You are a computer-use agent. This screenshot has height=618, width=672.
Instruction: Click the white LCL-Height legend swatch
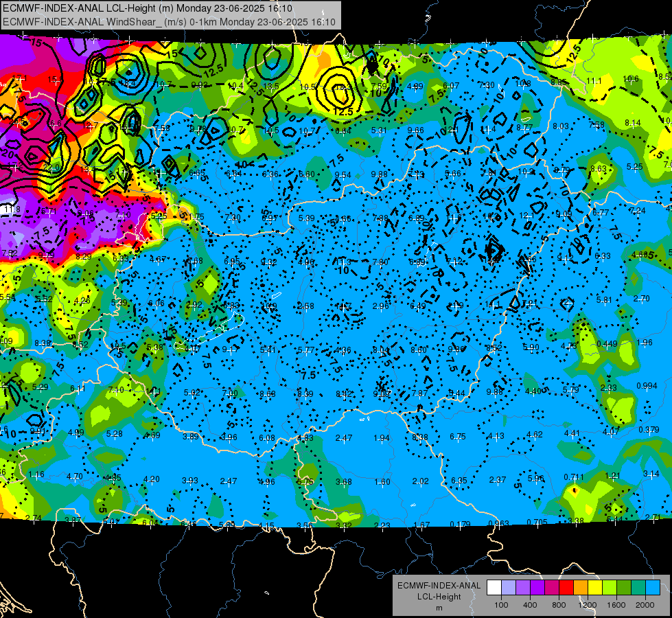coord(494,587)
